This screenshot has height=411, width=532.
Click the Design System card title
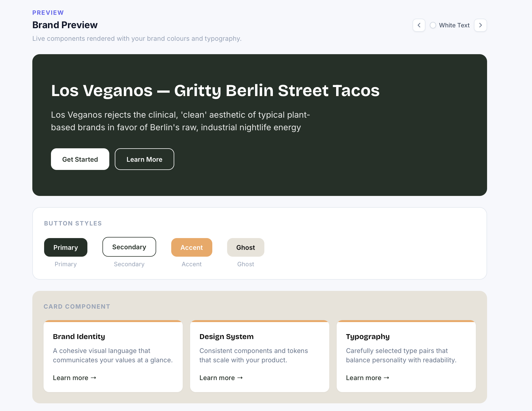point(226,337)
